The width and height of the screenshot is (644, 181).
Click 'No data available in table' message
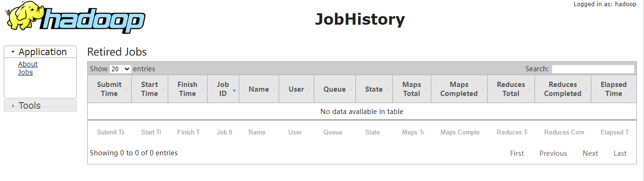coord(362,112)
